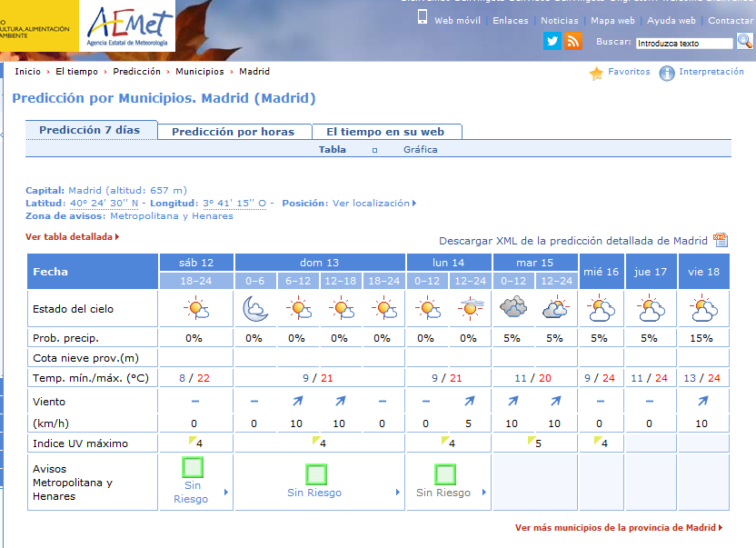Go to Municipios breadcrumb
This screenshot has width=756, height=548.
200,72
